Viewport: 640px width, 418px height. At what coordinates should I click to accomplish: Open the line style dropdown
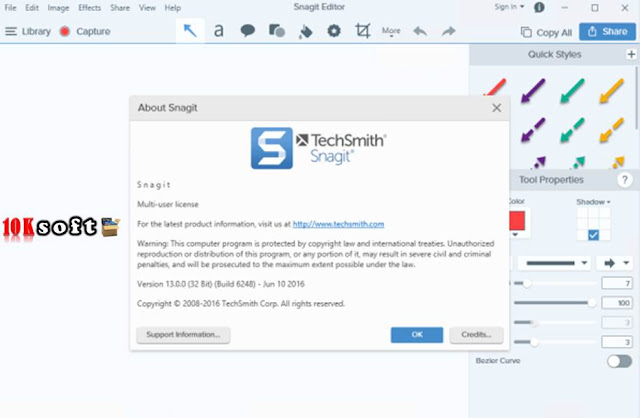point(556,263)
